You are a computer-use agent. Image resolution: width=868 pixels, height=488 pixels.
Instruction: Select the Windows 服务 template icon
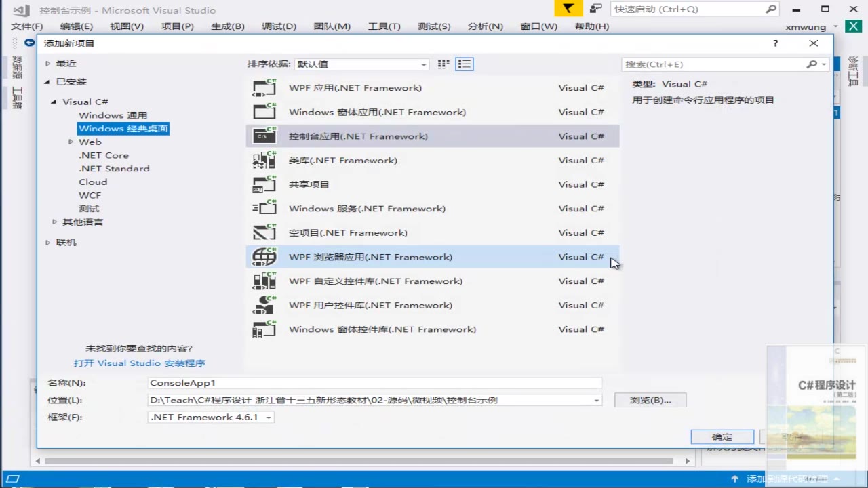tap(264, 209)
